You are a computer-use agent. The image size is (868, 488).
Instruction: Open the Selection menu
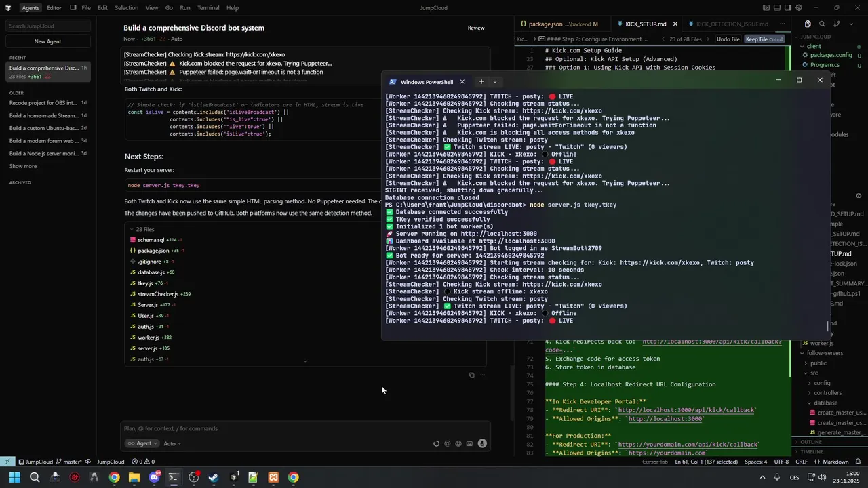click(x=126, y=8)
